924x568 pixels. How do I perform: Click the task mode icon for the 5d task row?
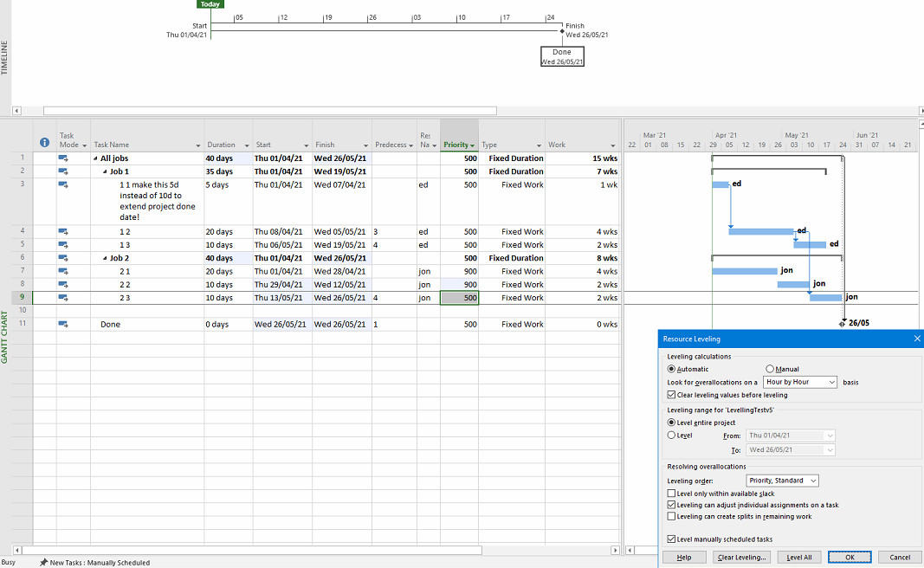(63, 184)
